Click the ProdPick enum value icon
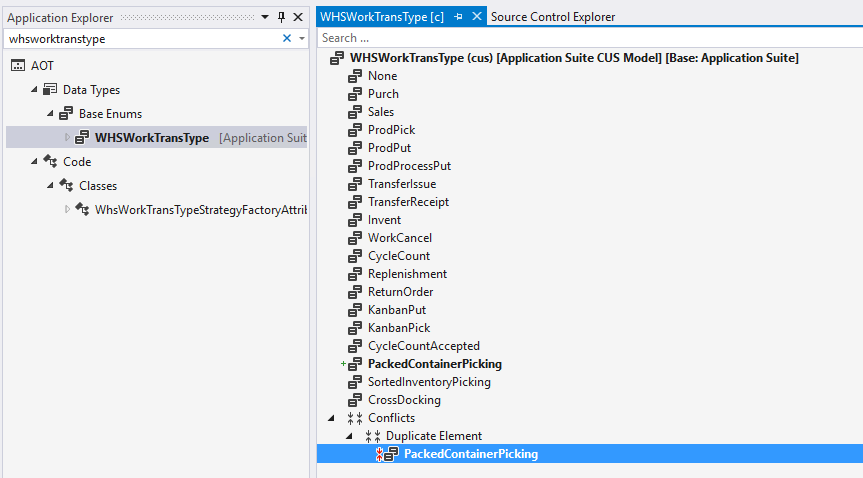The image size is (863, 478). [355, 130]
